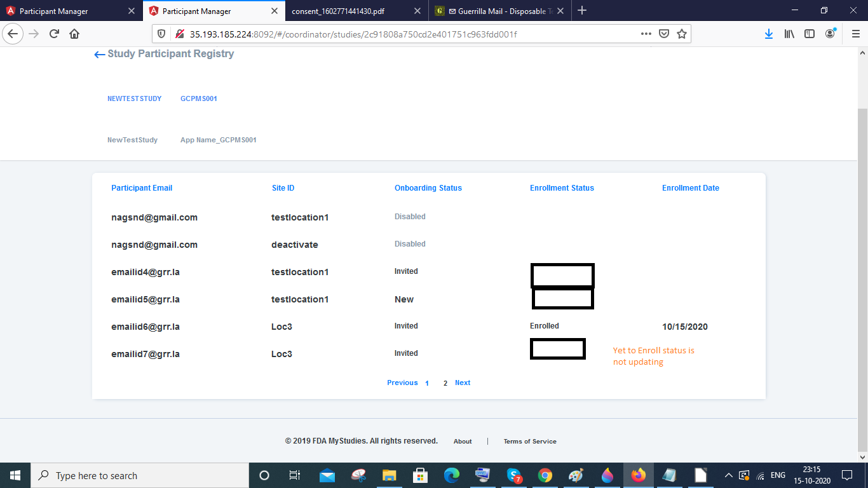Open the page actions ellipsis menu
Image resolution: width=868 pixels, height=488 pixels.
pyautogui.click(x=646, y=34)
